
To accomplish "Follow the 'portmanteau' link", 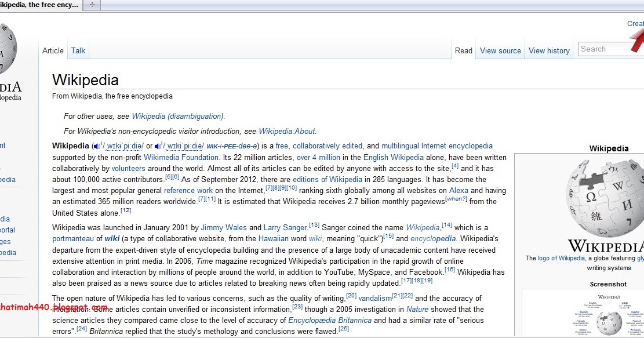I will point(73,239).
